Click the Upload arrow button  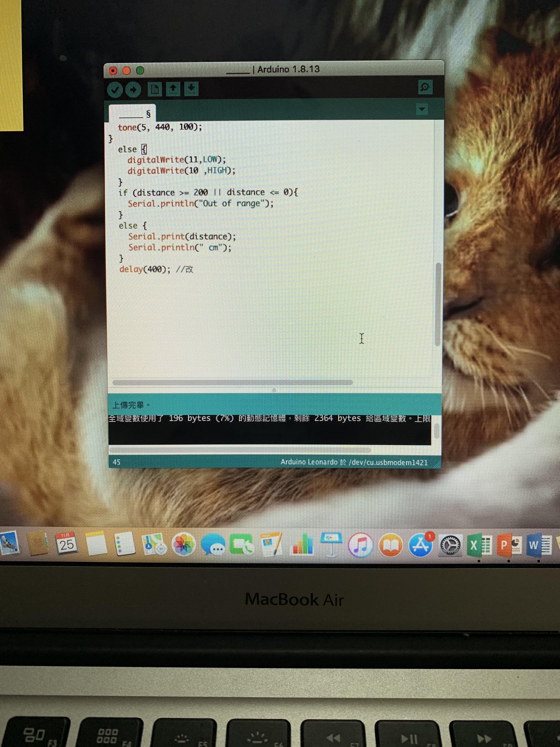pyautogui.click(x=133, y=90)
